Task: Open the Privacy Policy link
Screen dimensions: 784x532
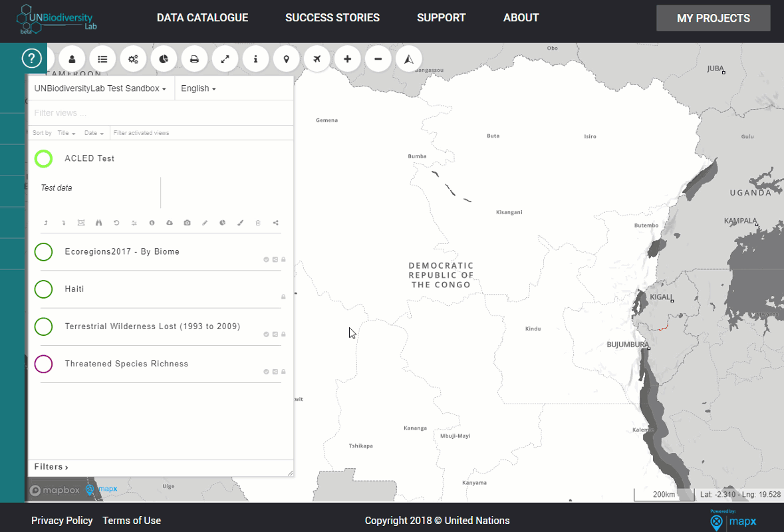Action: 62,521
